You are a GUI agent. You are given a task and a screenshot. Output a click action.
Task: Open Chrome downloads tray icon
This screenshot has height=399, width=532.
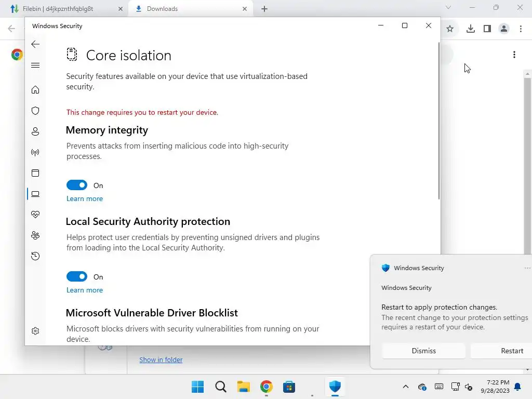[x=470, y=29]
